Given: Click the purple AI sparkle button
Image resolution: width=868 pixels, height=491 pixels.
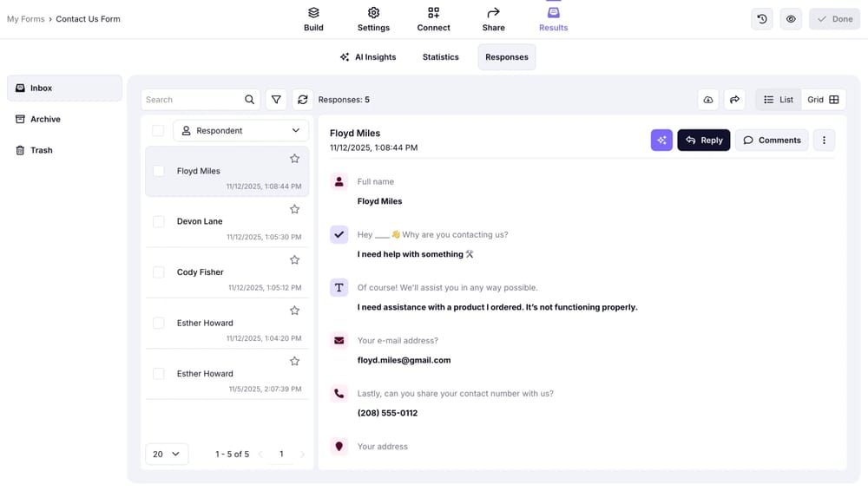Looking at the screenshot, I should [x=661, y=140].
